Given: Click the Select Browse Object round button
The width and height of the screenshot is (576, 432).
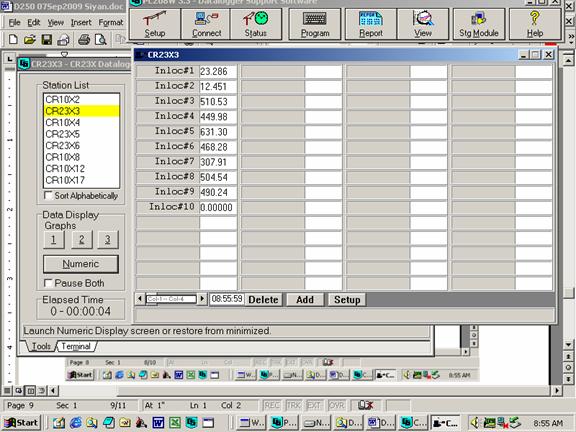Looking at the screenshot, I should tap(568, 367).
